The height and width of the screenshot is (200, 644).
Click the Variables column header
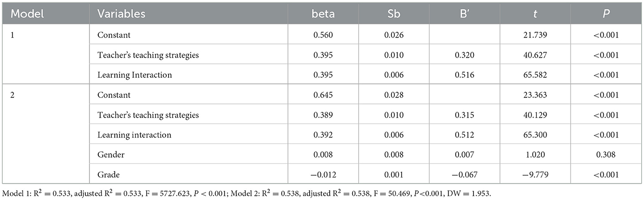(121, 14)
